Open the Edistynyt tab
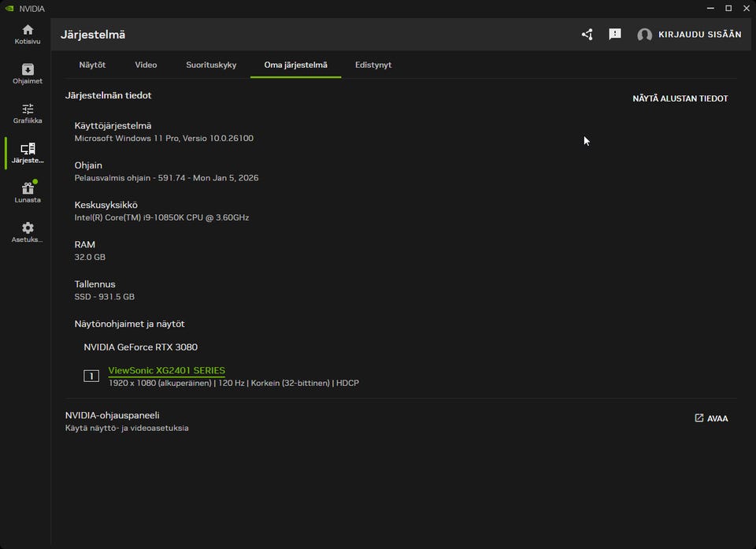The image size is (756, 549). pyautogui.click(x=373, y=65)
